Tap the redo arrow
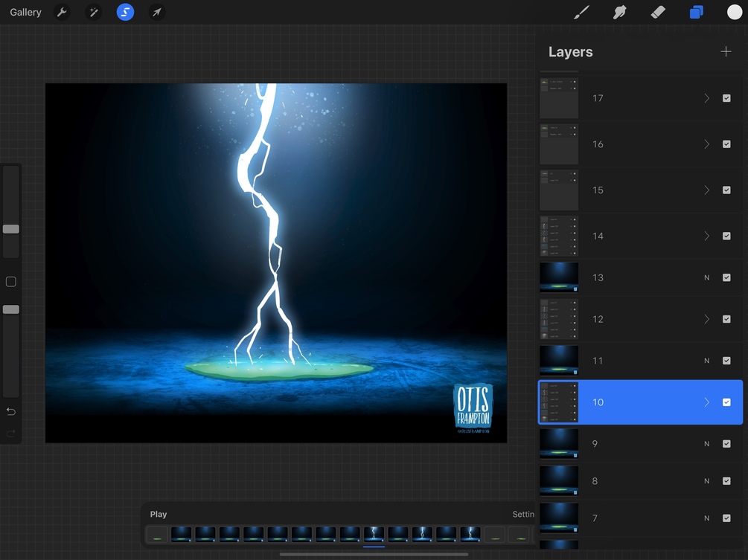Screen dimensions: 748x560 tap(11, 434)
